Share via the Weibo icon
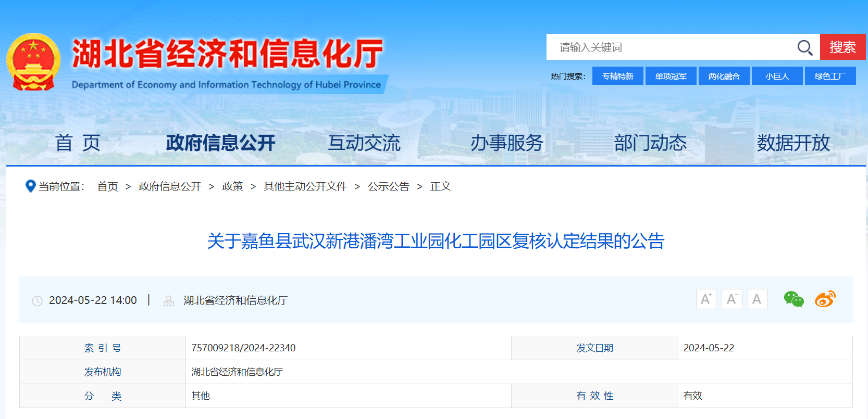The image size is (868, 419). 825,299
